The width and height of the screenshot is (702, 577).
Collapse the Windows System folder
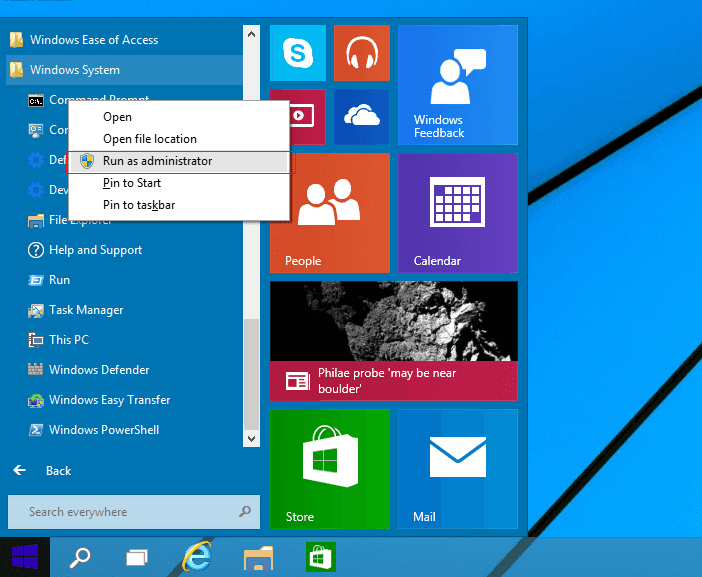click(74, 70)
